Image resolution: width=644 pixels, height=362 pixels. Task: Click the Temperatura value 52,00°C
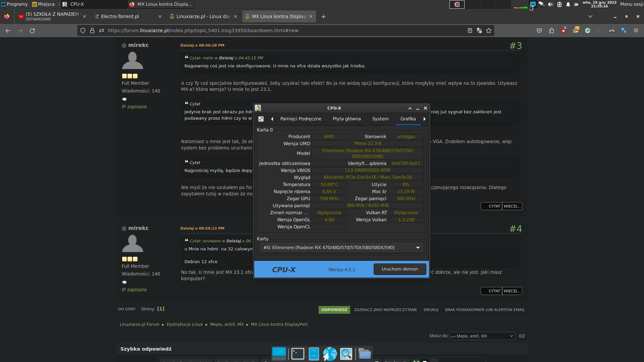(x=330, y=185)
